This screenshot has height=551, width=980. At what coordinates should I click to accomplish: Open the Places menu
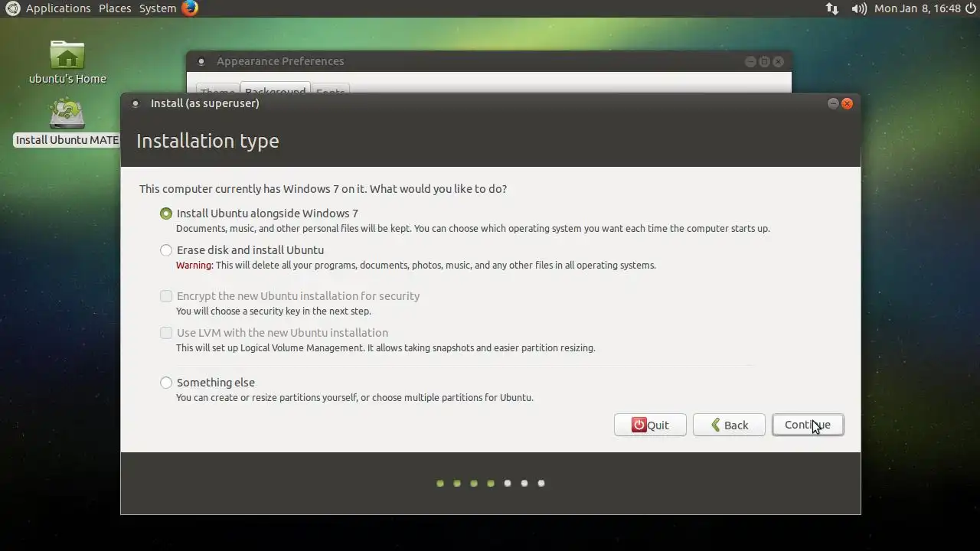[115, 8]
